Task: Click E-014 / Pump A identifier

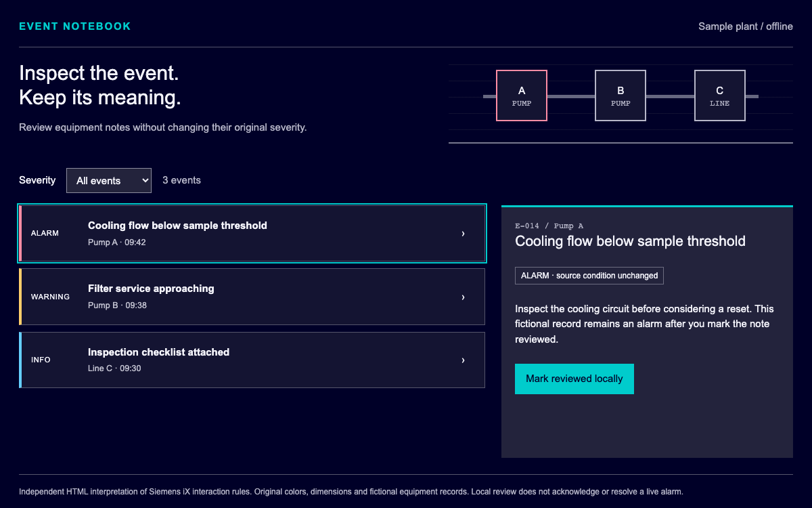Action: (549, 226)
